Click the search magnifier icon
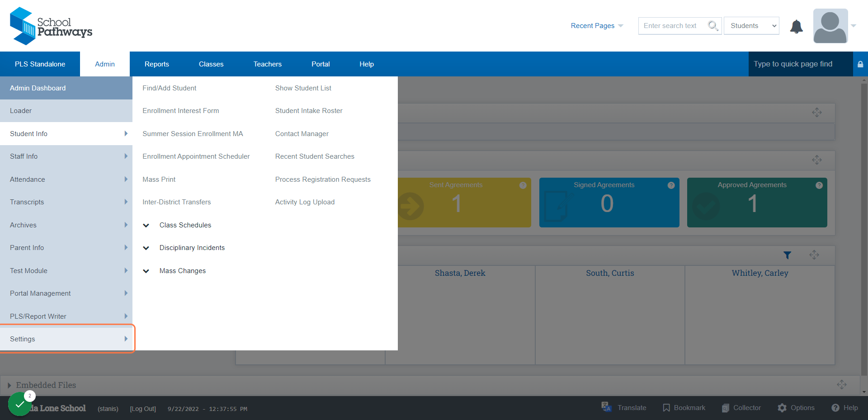868x420 pixels. coord(713,26)
